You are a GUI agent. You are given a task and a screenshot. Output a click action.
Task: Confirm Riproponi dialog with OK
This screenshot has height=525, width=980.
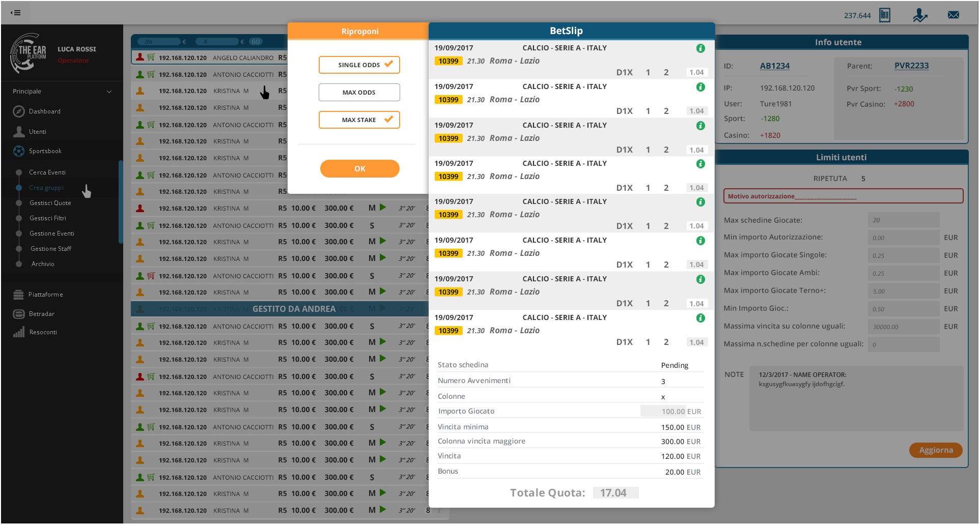(360, 169)
